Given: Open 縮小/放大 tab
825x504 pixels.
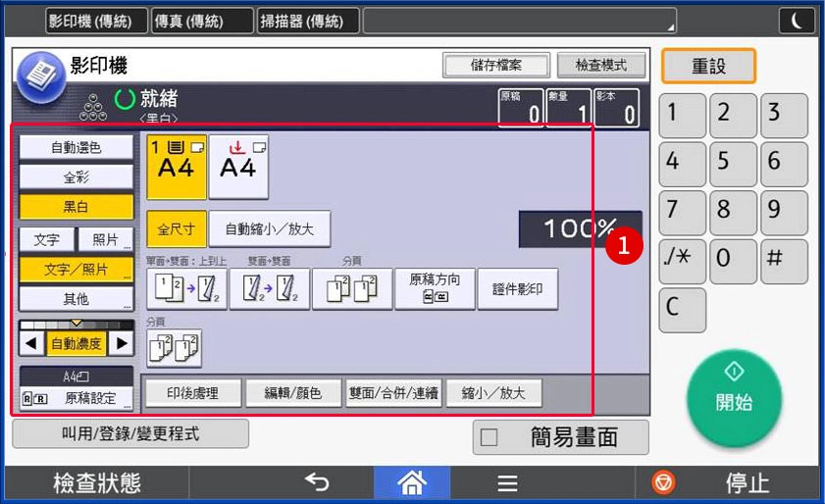Looking at the screenshot, I should click(493, 393).
